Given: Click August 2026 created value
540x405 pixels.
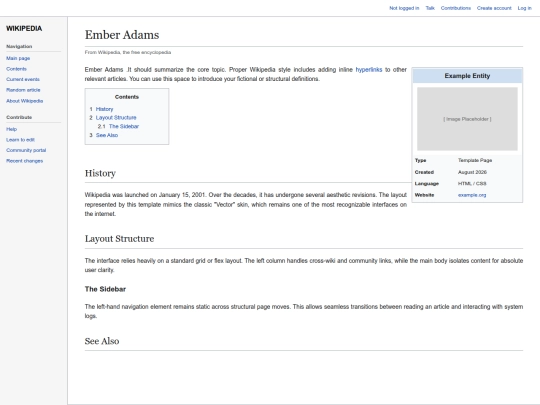Looking at the screenshot, I should tap(472, 172).
